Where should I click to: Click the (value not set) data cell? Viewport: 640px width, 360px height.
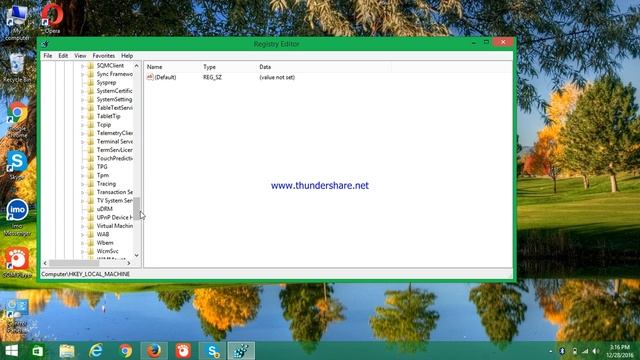click(277, 77)
